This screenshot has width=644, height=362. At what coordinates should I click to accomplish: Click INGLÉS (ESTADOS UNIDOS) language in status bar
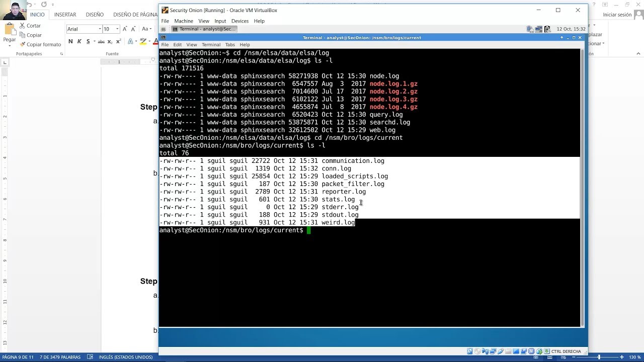(x=126, y=357)
